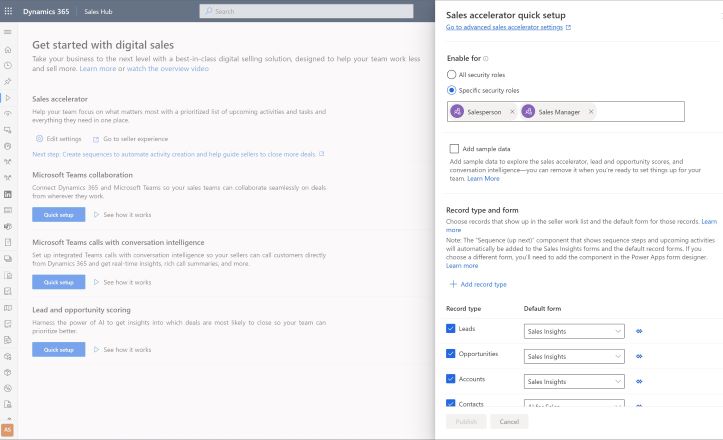
Task: Click watch the overview video link
Action: [x=168, y=69]
